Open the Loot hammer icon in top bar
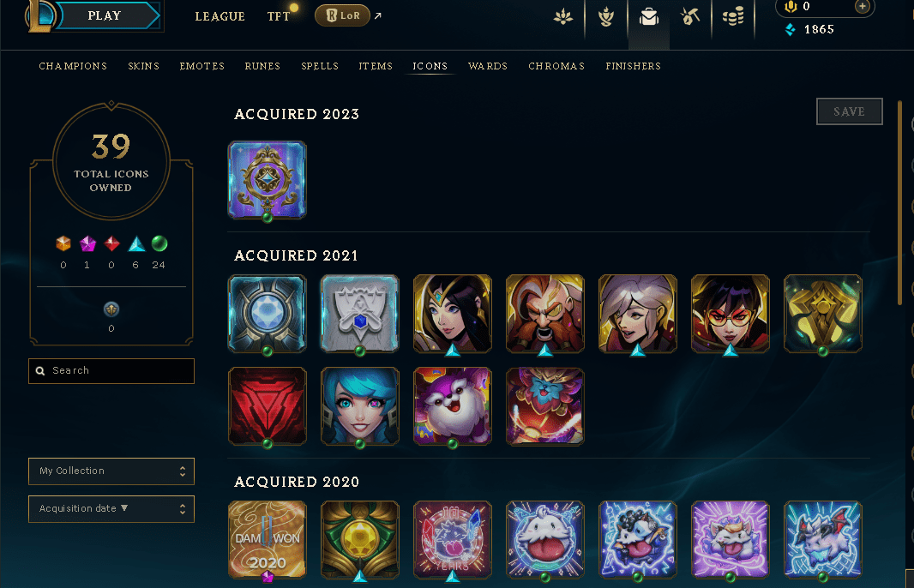This screenshot has height=588, width=914. (690, 16)
